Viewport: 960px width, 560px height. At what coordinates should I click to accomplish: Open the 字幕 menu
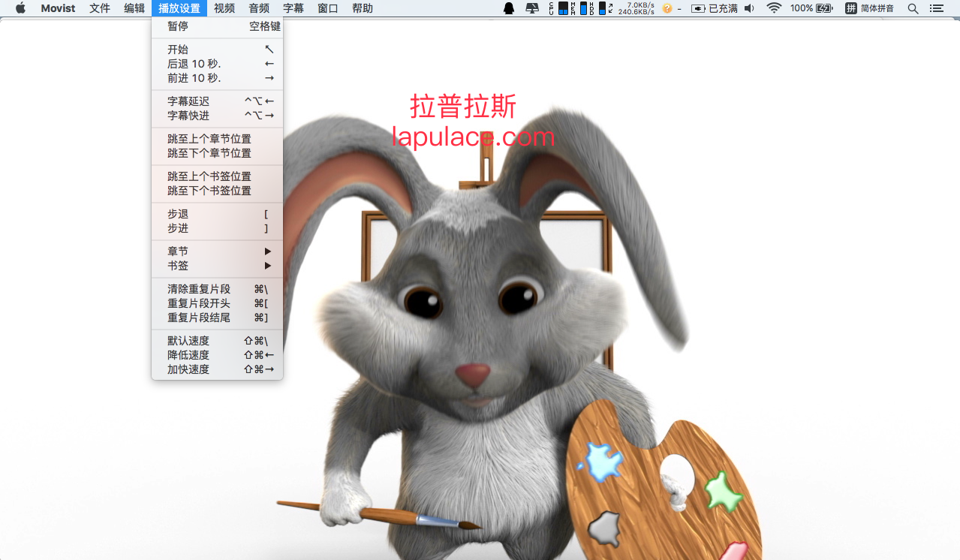coord(293,8)
